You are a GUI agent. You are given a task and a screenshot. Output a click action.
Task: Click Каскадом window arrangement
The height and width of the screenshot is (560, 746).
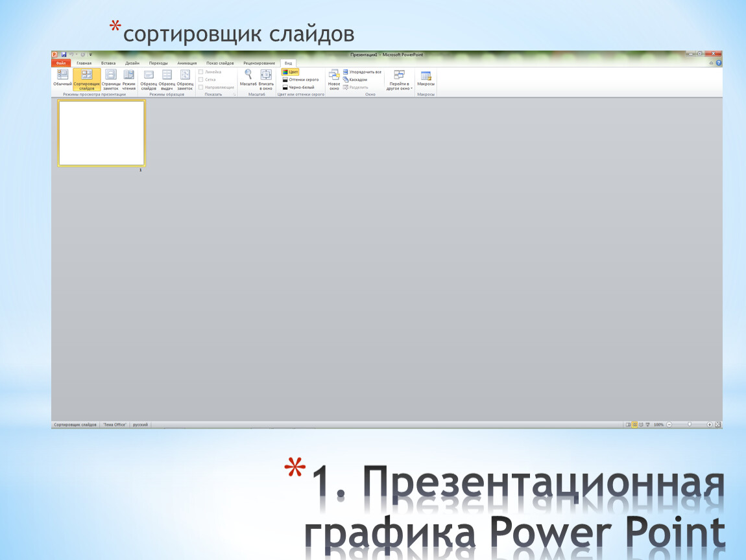click(355, 80)
